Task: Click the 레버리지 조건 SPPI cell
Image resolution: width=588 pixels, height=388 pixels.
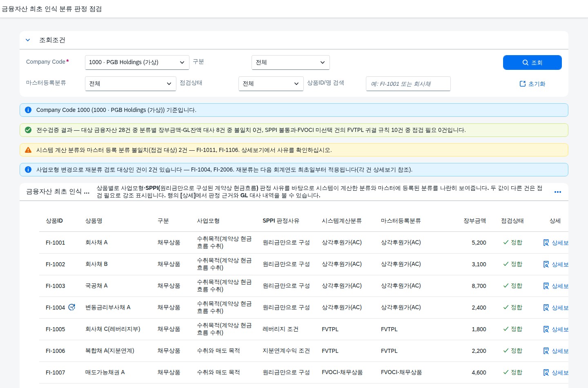Action: tap(281, 329)
